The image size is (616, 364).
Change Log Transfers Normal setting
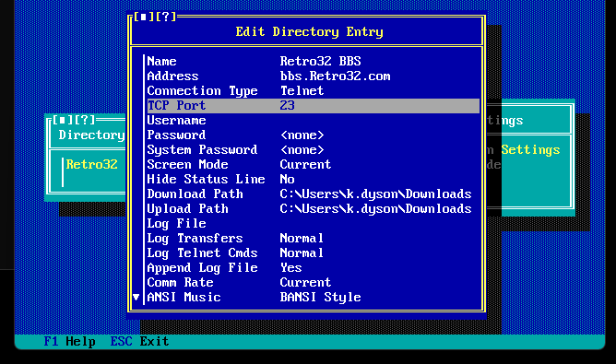point(302,239)
